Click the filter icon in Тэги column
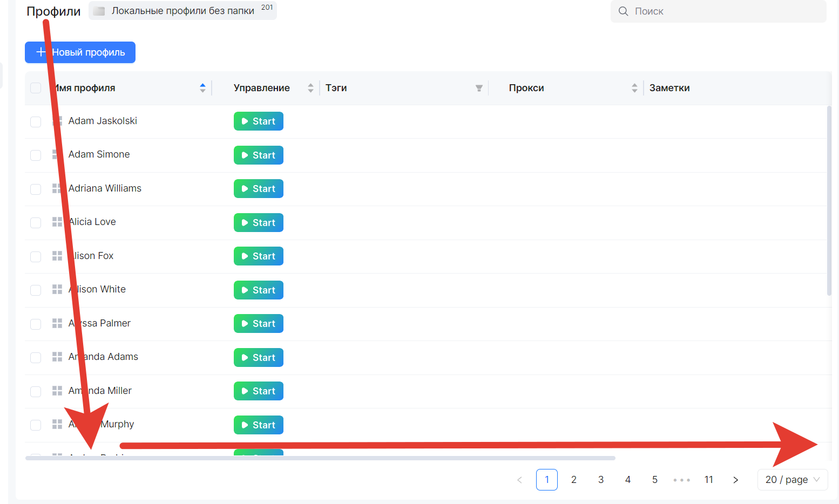 tap(479, 88)
